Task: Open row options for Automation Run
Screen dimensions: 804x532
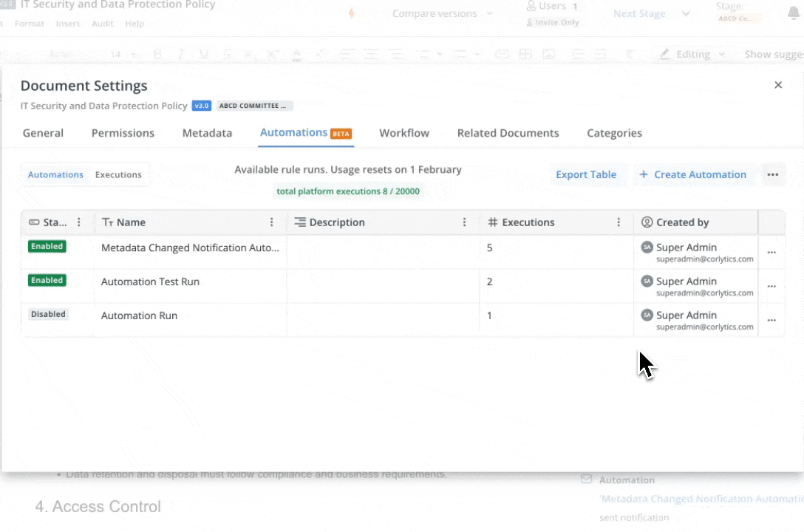Action: pos(771,321)
